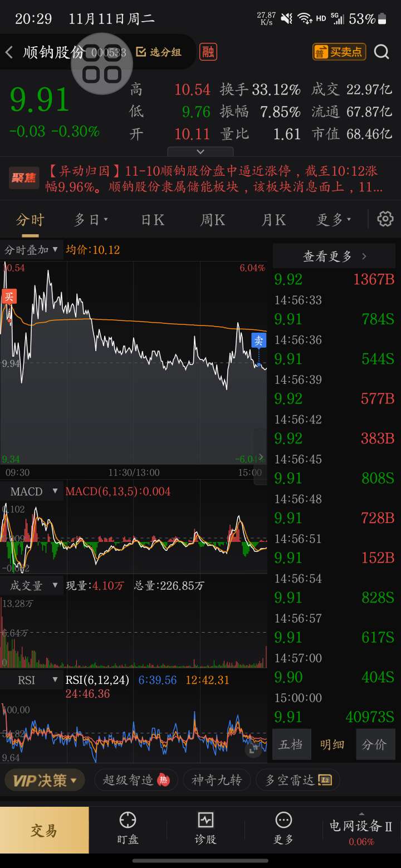This screenshot has width=401, height=868.
Task: Switch to the 日K tab
Action: 153,220
